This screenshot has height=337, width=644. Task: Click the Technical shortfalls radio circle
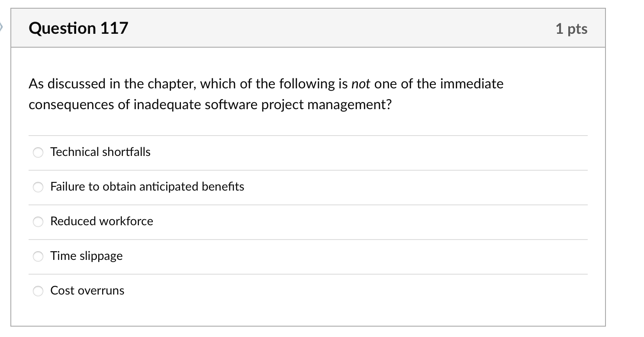pyautogui.click(x=38, y=152)
